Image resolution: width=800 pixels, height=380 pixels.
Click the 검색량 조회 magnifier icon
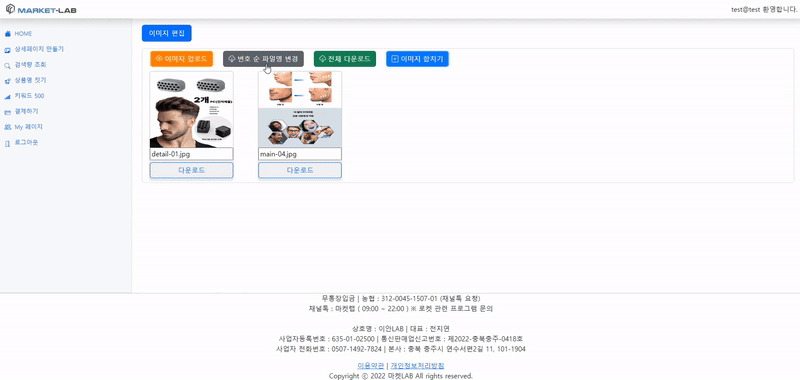[8, 65]
